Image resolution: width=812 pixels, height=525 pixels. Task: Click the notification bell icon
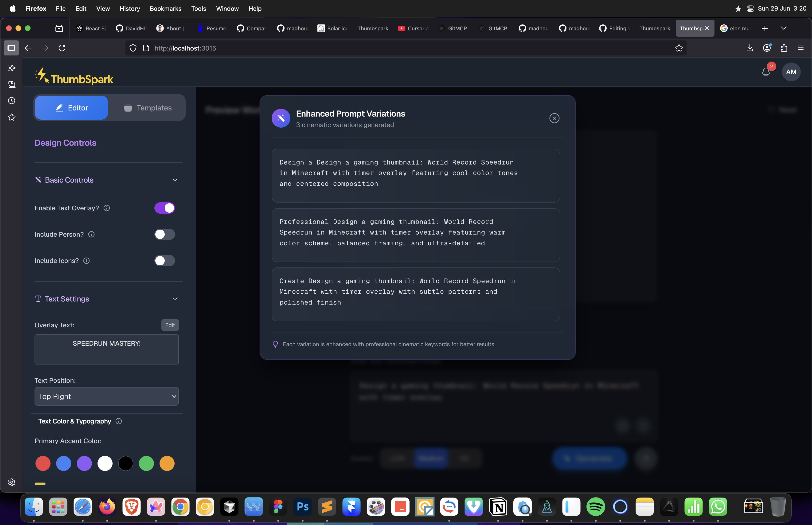tap(766, 72)
